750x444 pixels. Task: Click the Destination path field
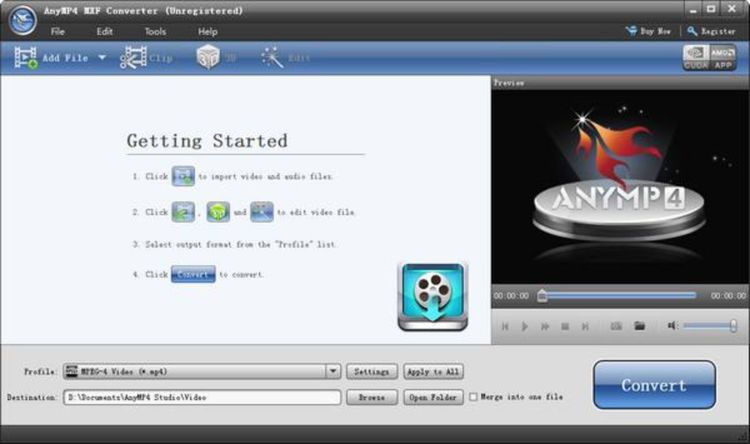click(x=202, y=397)
